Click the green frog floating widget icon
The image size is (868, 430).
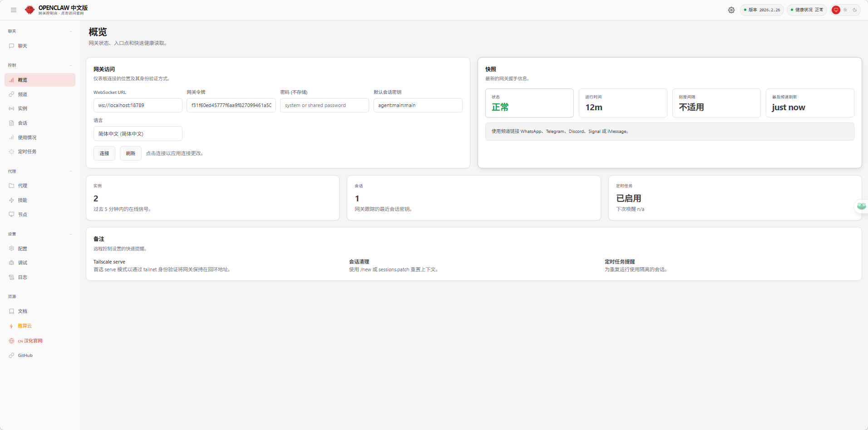861,206
